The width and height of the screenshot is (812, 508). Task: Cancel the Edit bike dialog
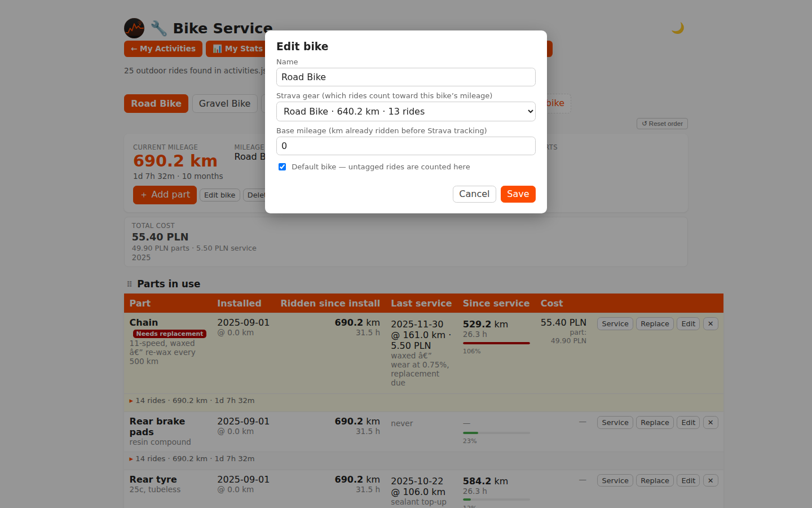click(474, 194)
